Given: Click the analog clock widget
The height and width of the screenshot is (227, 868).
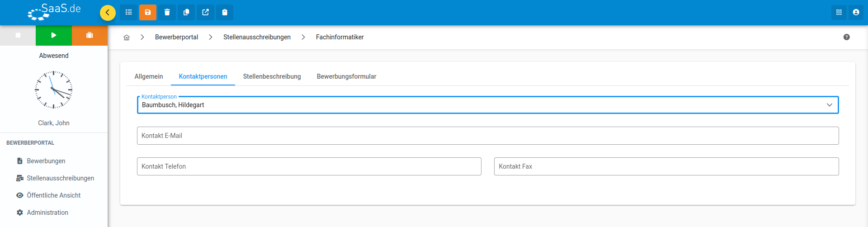Looking at the screenshot, I should coord(54,90).
